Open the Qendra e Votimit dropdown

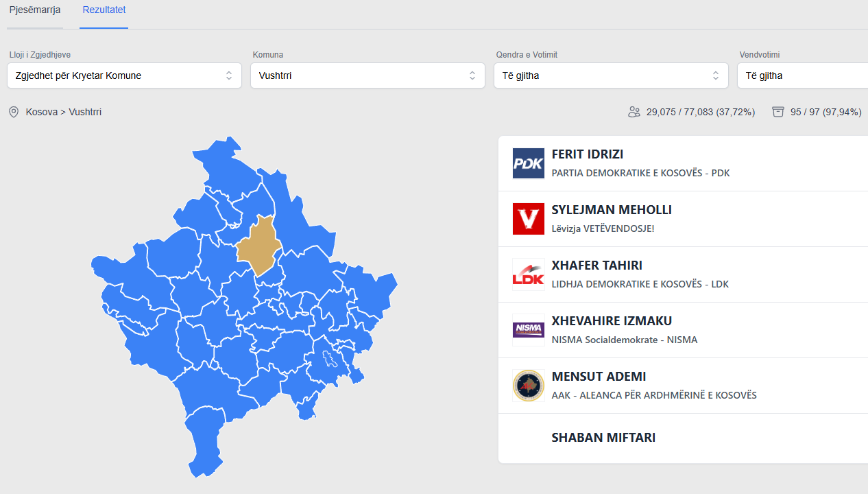tap(611, 75)
